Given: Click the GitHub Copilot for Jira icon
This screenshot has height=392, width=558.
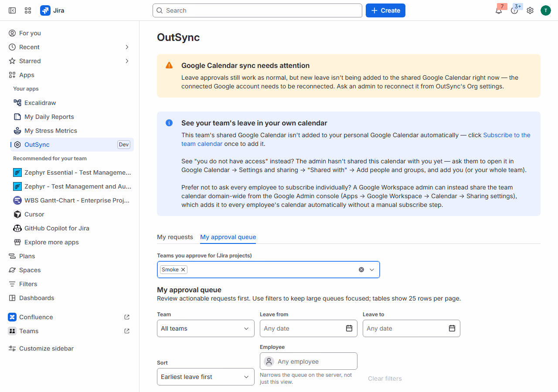Looking at the screenshot, I should point(17,228).
